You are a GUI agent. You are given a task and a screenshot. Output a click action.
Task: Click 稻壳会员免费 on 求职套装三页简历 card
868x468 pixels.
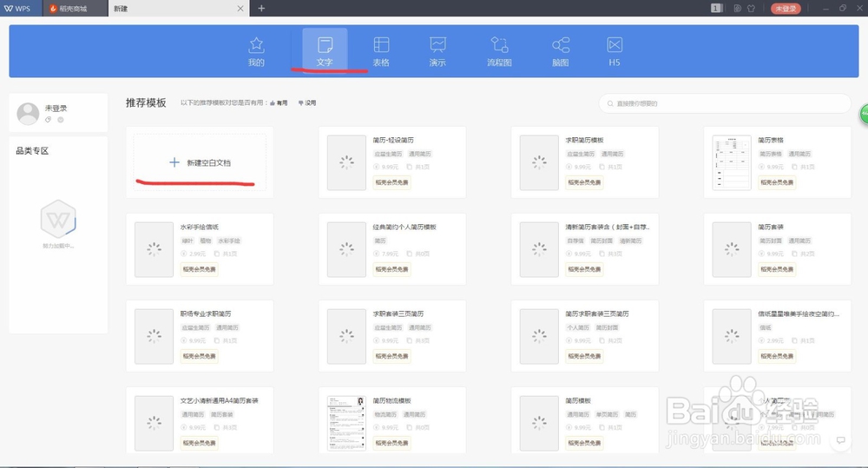tap(391, 356)
